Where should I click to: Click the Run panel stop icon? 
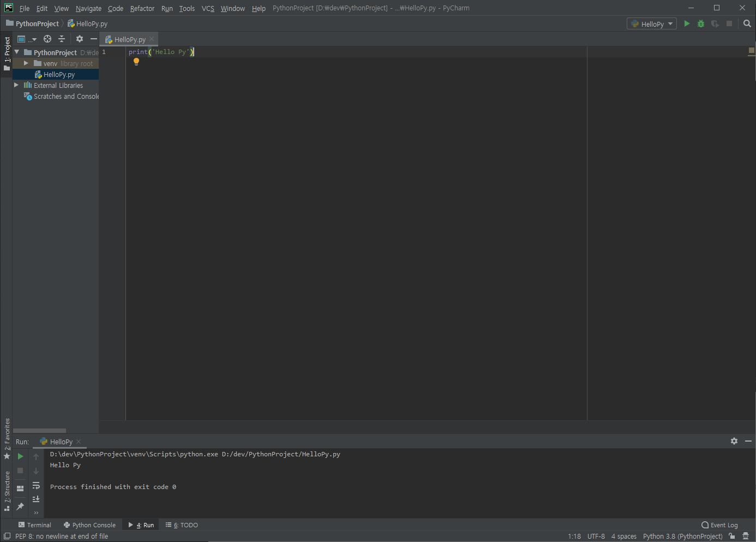point(20,470)
